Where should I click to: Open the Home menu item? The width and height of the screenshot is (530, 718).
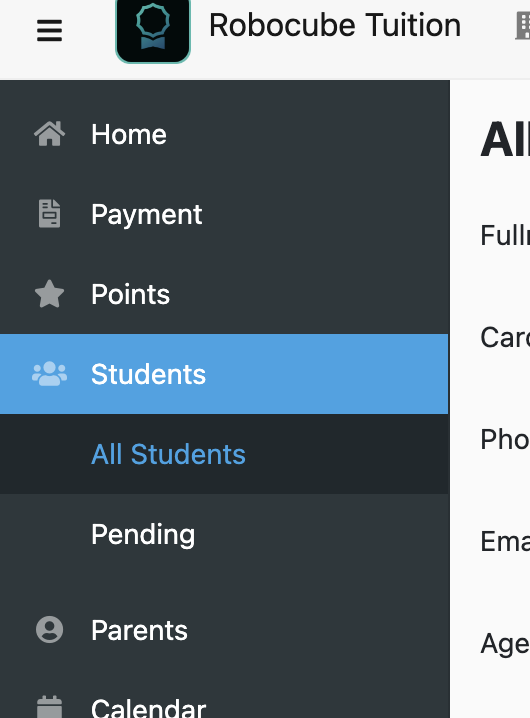click(224, 134)
